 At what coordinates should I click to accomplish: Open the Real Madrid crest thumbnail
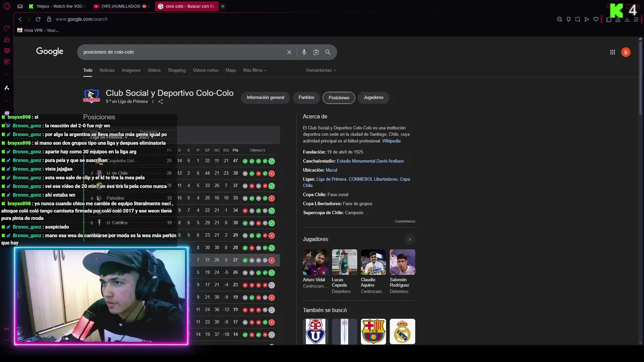[403, 331]
